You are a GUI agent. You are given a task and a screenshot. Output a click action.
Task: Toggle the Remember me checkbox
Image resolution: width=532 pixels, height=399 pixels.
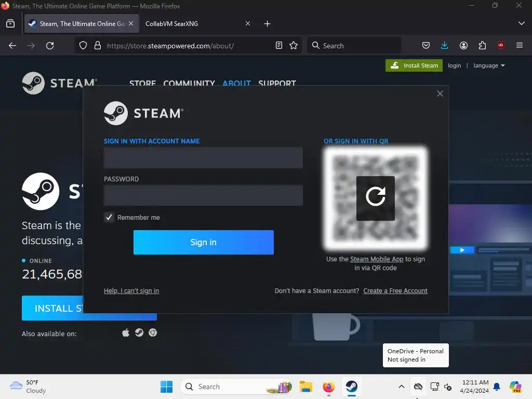(109, 217)
